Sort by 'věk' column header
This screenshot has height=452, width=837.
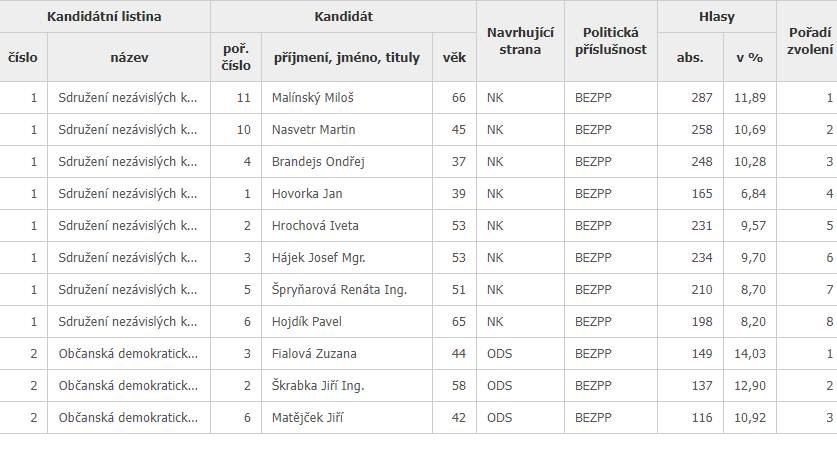tap(454, 57)
